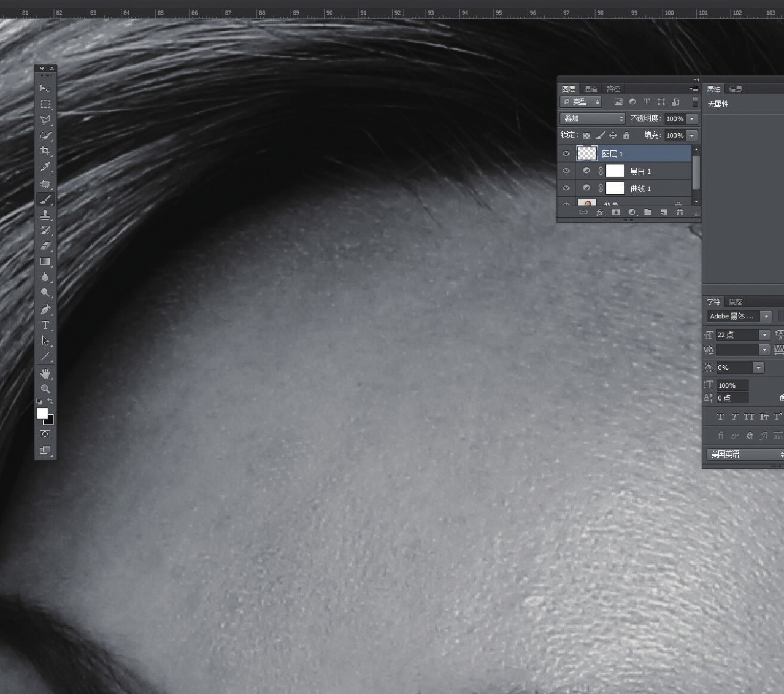Select the Gradient tool
The image size is (784, 694).
click(x=45, y=261)
